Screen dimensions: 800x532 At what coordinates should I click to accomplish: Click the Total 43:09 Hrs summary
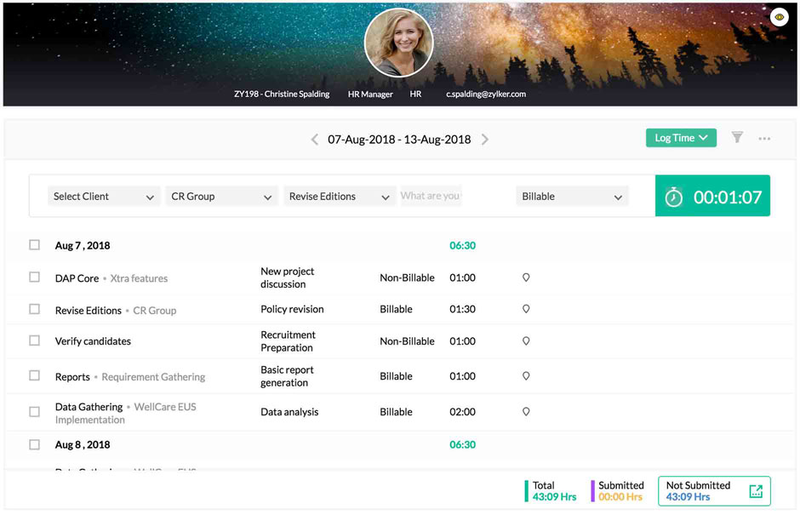click(551, 490)
